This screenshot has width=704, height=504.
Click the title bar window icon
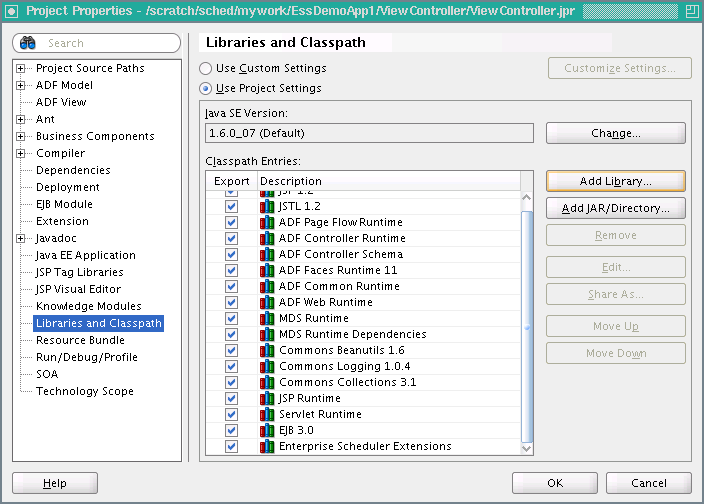11,11
